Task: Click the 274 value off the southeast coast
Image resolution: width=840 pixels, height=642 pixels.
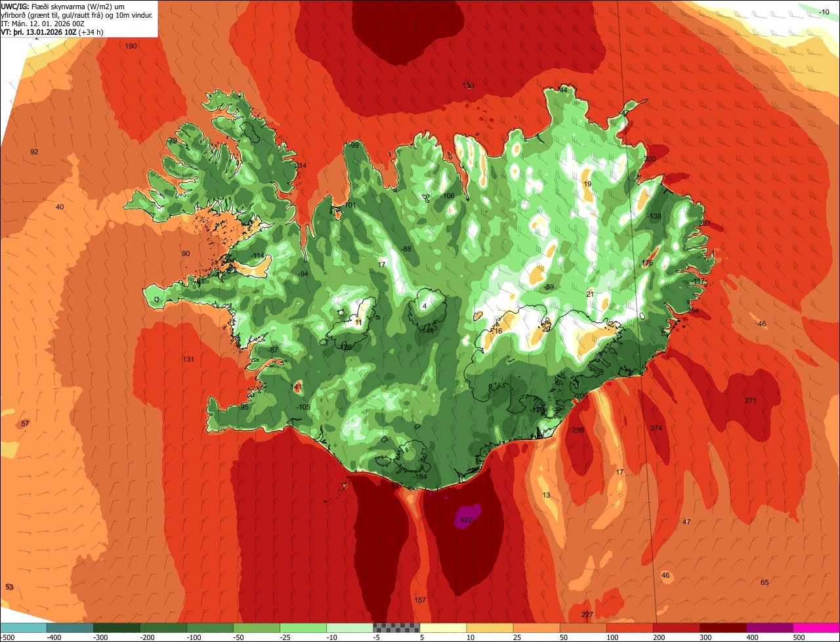Action: click(656, 428)
